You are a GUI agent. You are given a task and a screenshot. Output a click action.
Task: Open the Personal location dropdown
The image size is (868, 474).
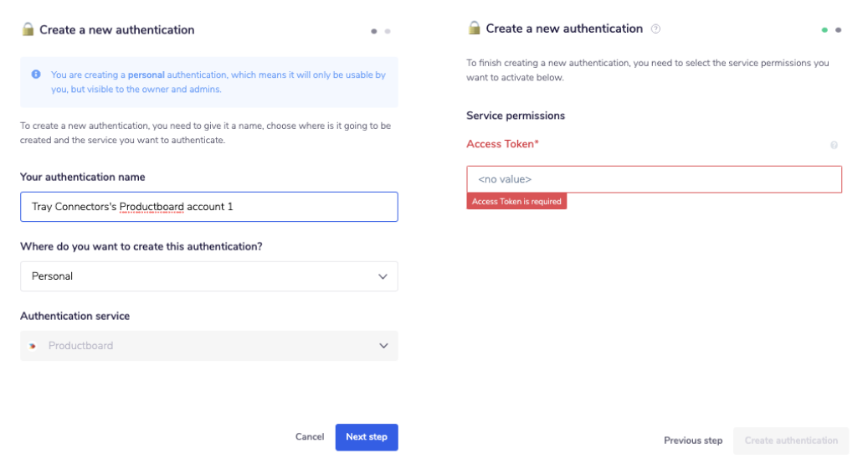(x=208, y=276)
